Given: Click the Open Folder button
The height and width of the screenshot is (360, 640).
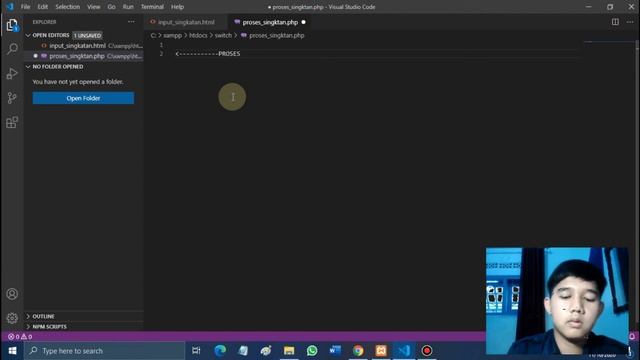Looking at the screenshot, I should tap(83, 98).
